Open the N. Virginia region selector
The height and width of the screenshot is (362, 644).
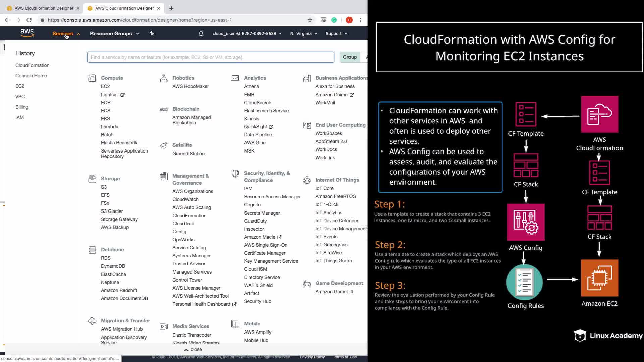303,33
